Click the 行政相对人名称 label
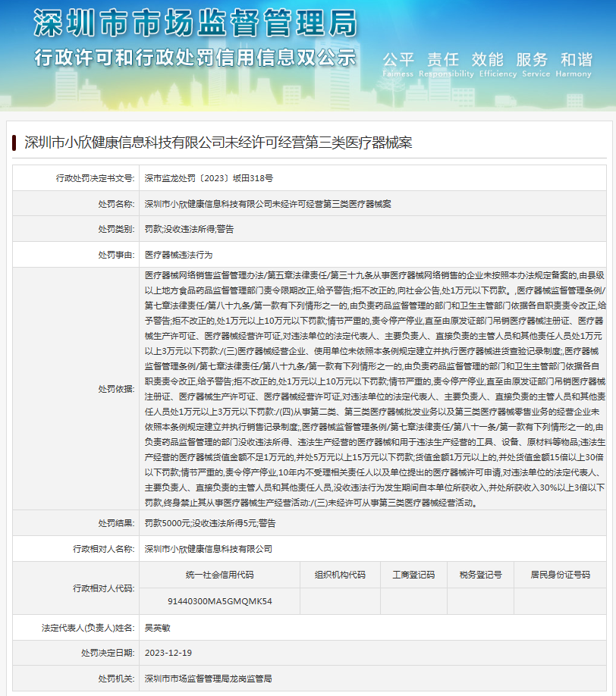 [103, 549]
